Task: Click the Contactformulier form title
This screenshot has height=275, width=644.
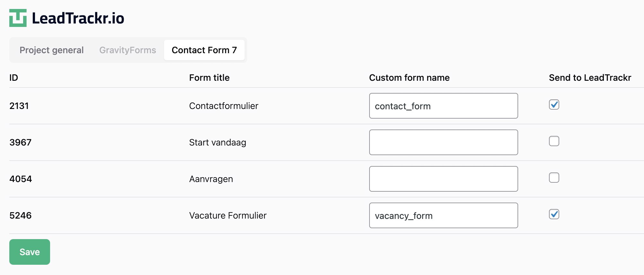Action: click(x=223, y=106)
